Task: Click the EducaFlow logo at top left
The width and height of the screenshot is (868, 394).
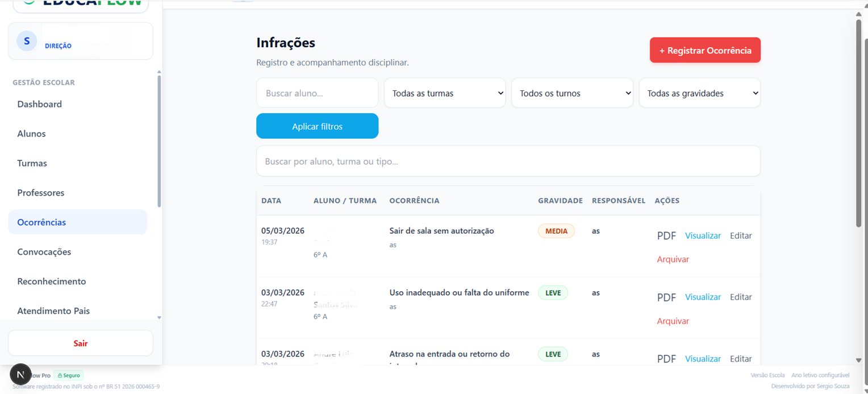Action: [x=80, y=2]
